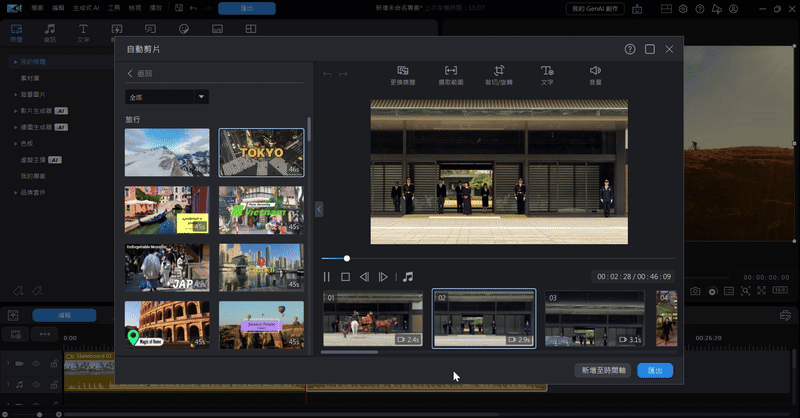Open the Trim Range (擷取範圍) tool
The height and width of the screenshot is (418, 800).
tap(451, 71)
